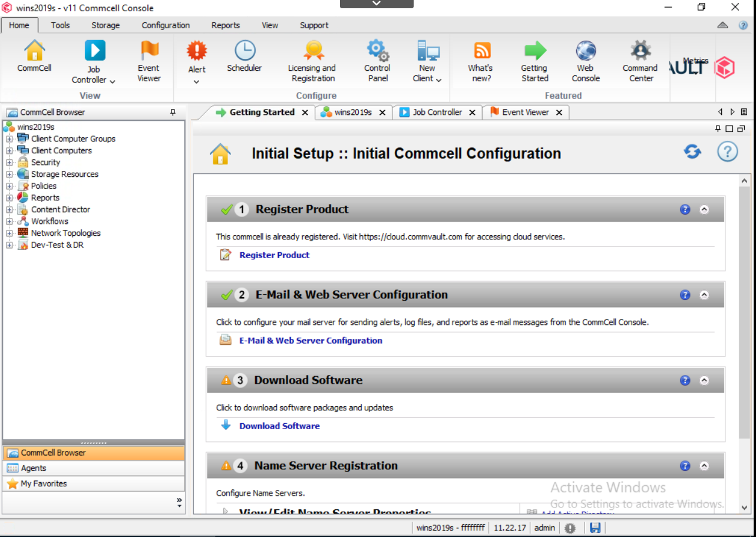This screenshot has height=537, width=756.
Task: Collapse the ribbon with the up-arrow icon
Action: pos(723,25)
